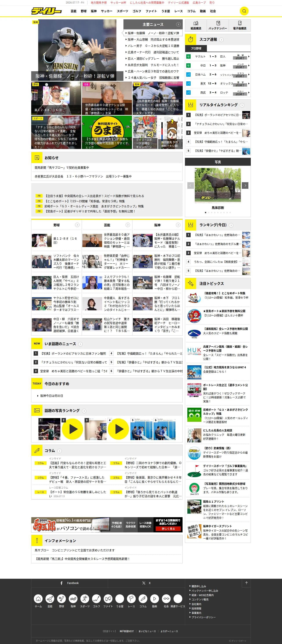Open the 電子版購読 icon button

(240, 25)
